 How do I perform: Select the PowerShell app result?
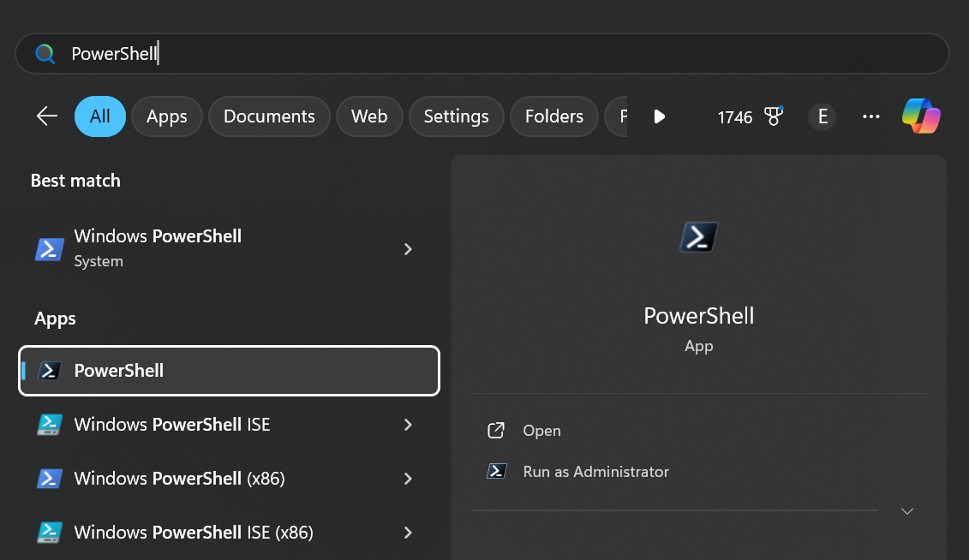pyautogui.click(x=230, y=371)
